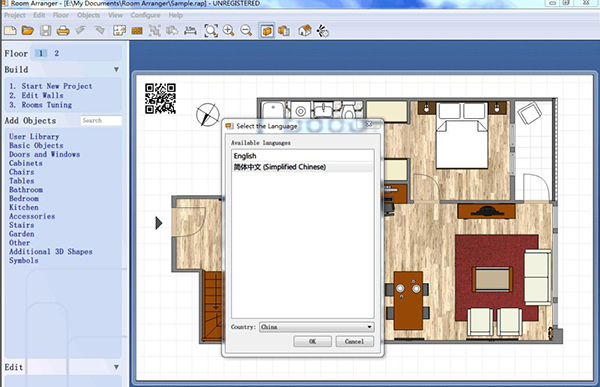Open the Country dropdown showing China
The width and height of the screenshot is (600, 387).
(316, 327)
